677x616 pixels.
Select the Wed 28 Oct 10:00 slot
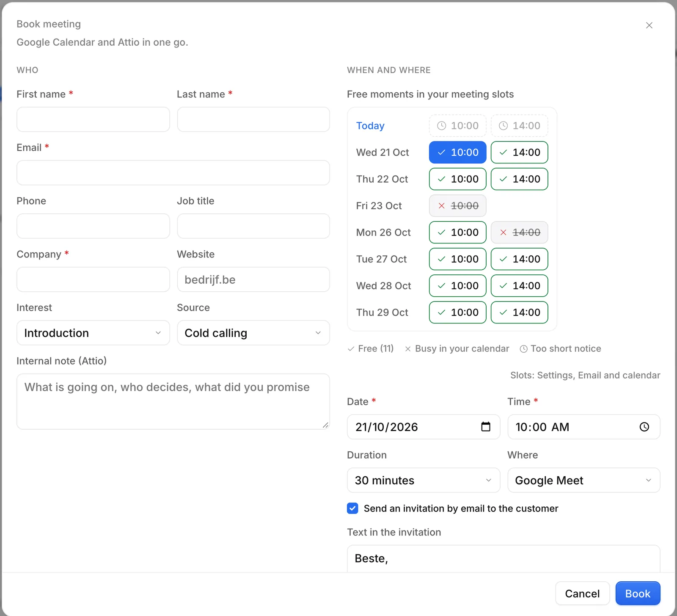[x=458, y=286]
